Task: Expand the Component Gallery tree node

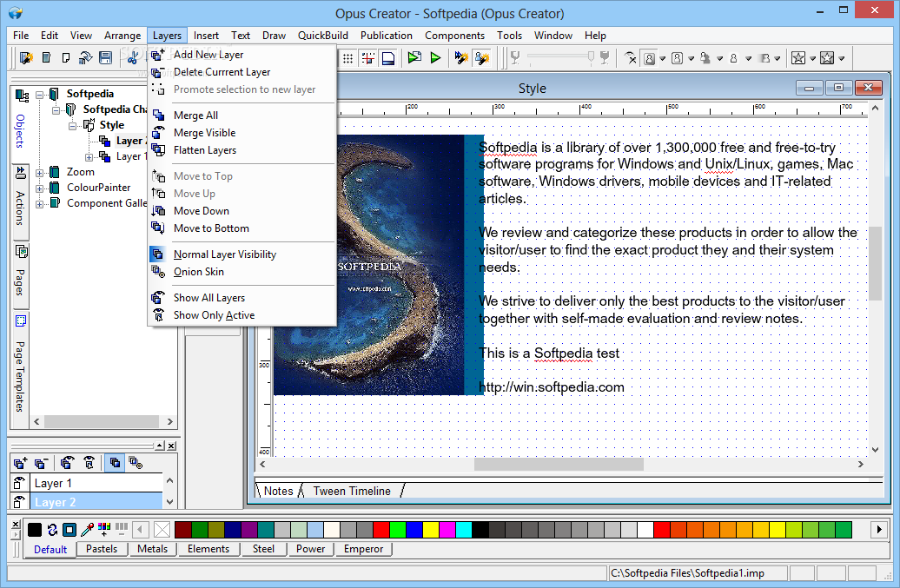Action: tap(40, 203)
